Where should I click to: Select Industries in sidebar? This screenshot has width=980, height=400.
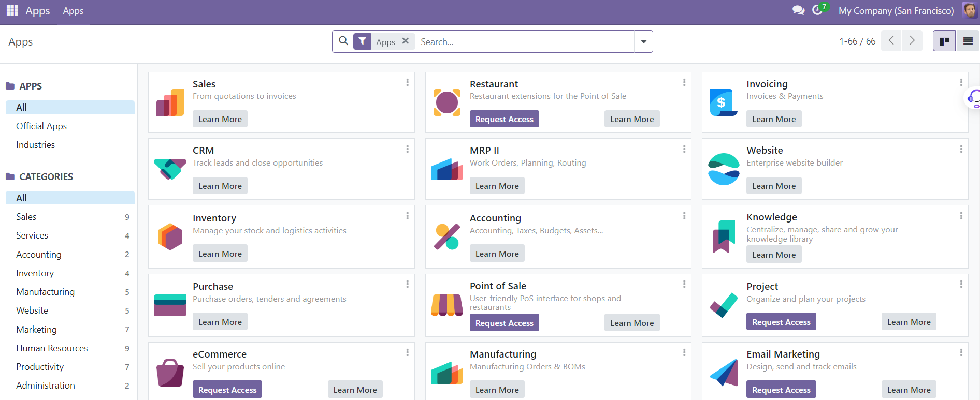(70, 145)
